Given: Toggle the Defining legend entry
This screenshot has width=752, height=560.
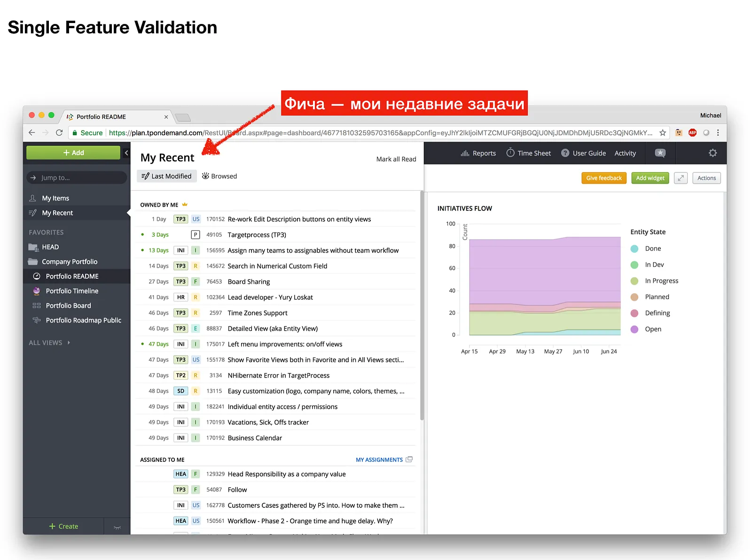Looking at the screenshot, I should click(x=650, y=313).
